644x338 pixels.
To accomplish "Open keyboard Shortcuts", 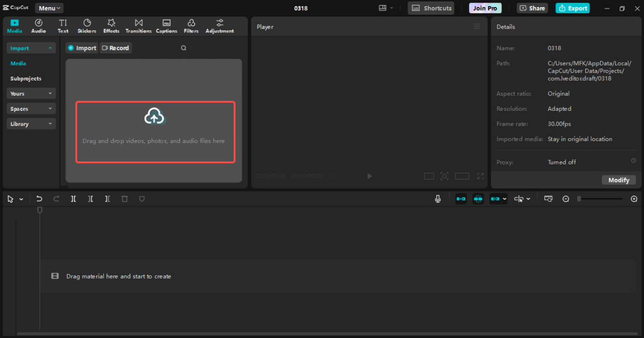I will tap(431, 8).
